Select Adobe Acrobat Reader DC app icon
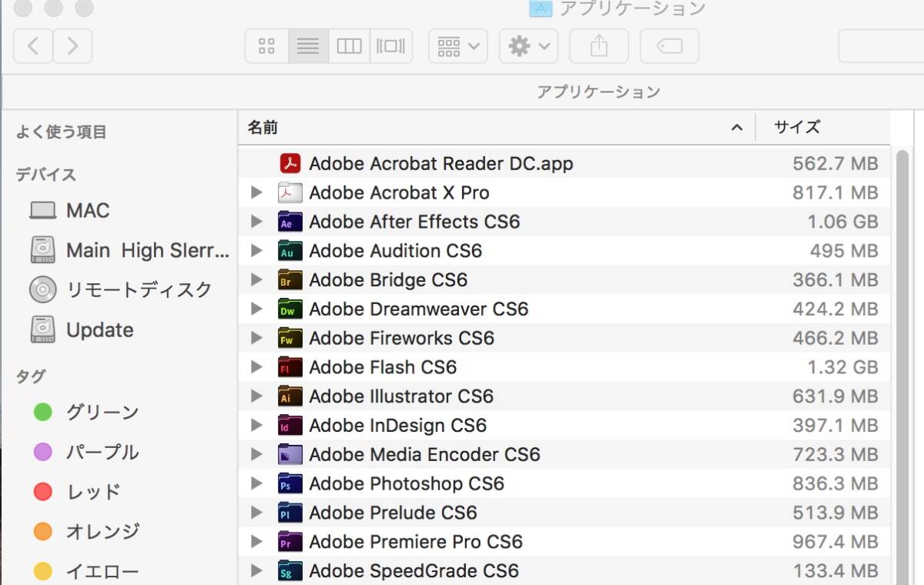This screenshot has height=585, width=924. click(x=290, y=163)
